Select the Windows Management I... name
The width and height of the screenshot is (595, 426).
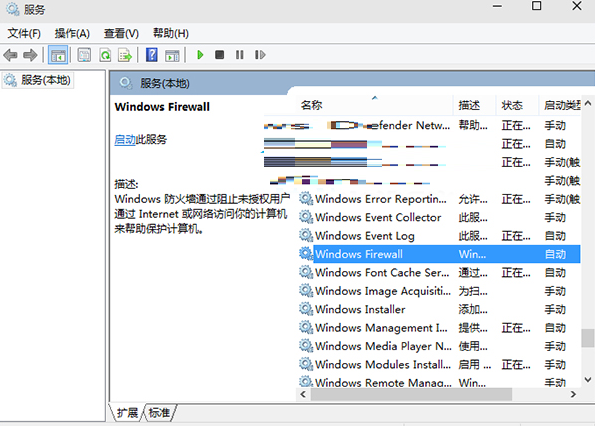click(x=381, y=328)
